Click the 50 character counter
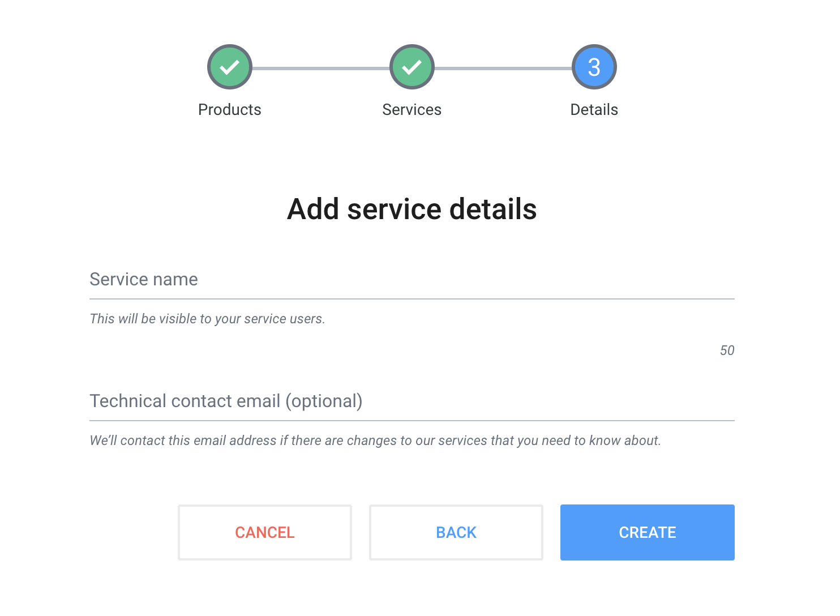The image size is (840, 616). [727, 350]
